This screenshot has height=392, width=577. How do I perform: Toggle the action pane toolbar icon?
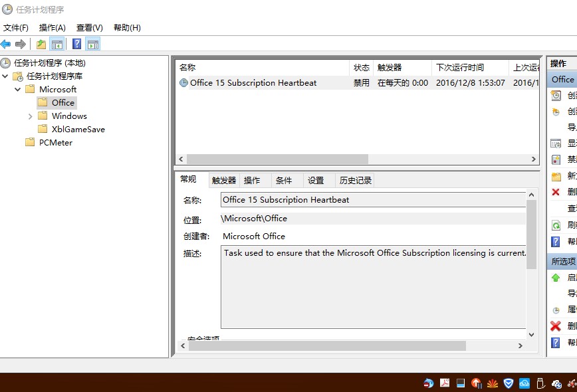tap(93, 45)
